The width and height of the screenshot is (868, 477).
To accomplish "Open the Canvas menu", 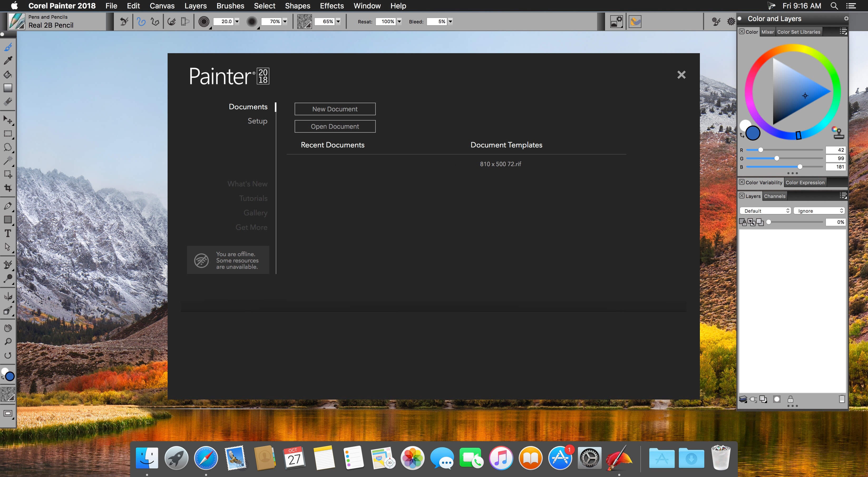I will click(162, 6).
